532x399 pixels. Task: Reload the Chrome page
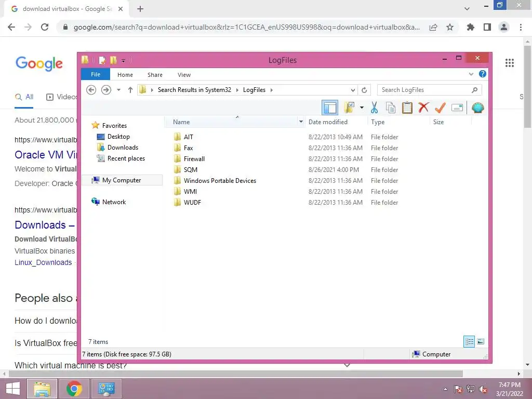pyautogui.click(x=45, y=27)
